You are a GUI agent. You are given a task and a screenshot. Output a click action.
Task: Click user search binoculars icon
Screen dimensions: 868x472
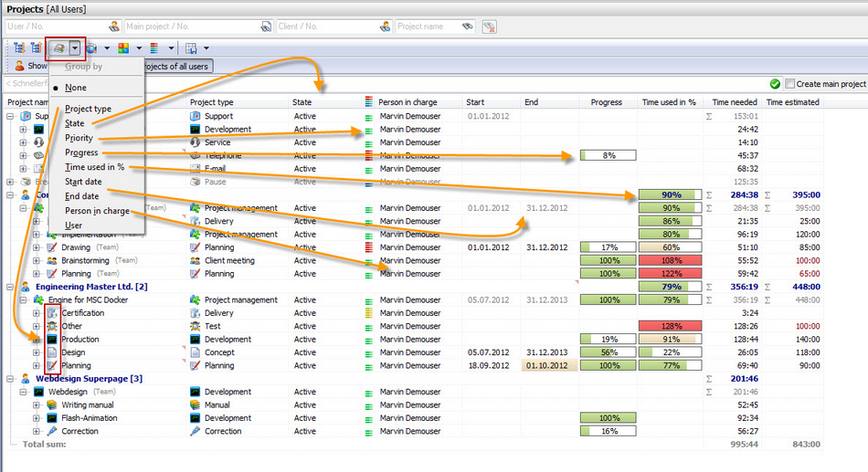pos(113,26)
